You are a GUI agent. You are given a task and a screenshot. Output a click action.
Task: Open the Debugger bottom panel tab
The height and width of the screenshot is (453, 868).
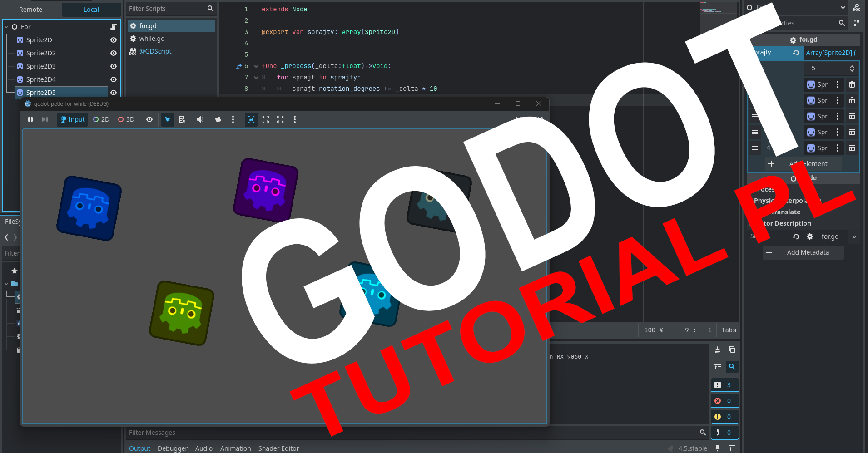pos(172,448)
